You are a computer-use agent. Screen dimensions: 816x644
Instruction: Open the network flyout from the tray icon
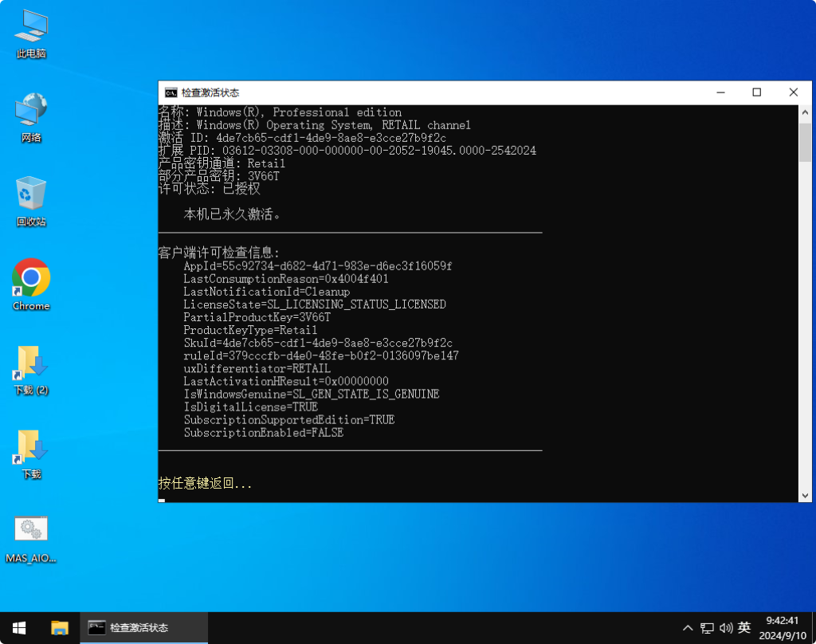tap(707, 627)
